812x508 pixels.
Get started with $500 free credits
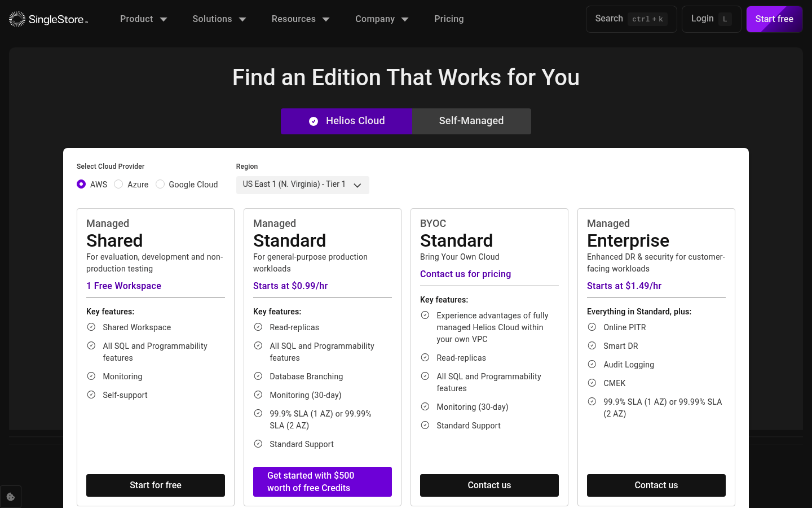[323, 481]
